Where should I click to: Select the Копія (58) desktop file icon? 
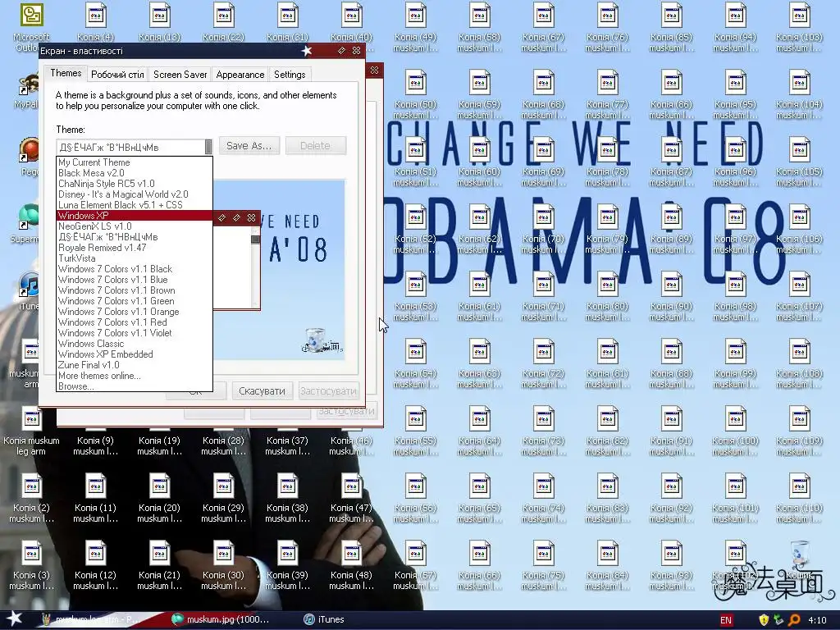479,28
